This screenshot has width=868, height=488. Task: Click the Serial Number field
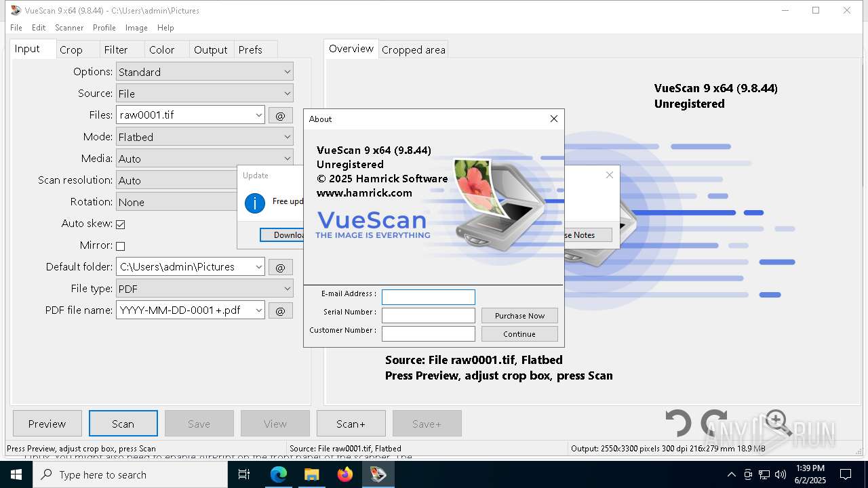point(429,315)
